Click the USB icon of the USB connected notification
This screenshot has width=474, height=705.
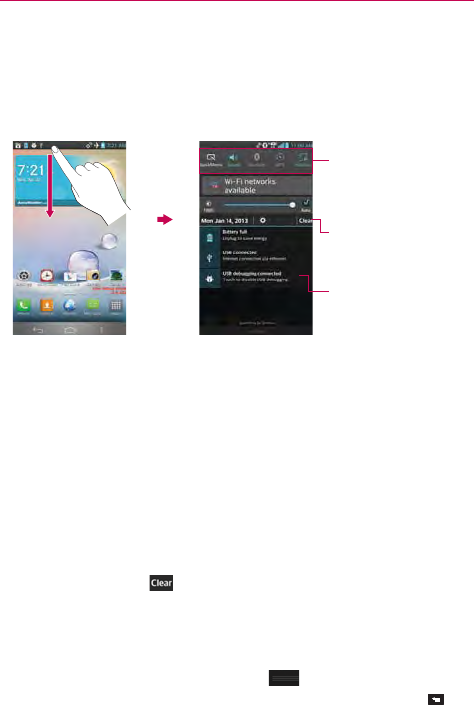pyautogui.click(x=210, y=258)
